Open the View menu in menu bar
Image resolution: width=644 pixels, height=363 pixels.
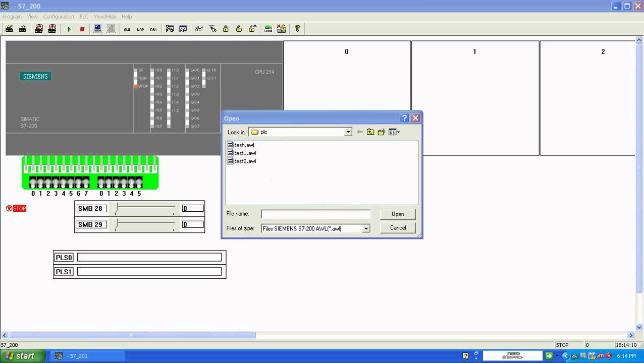click(32, 17)
